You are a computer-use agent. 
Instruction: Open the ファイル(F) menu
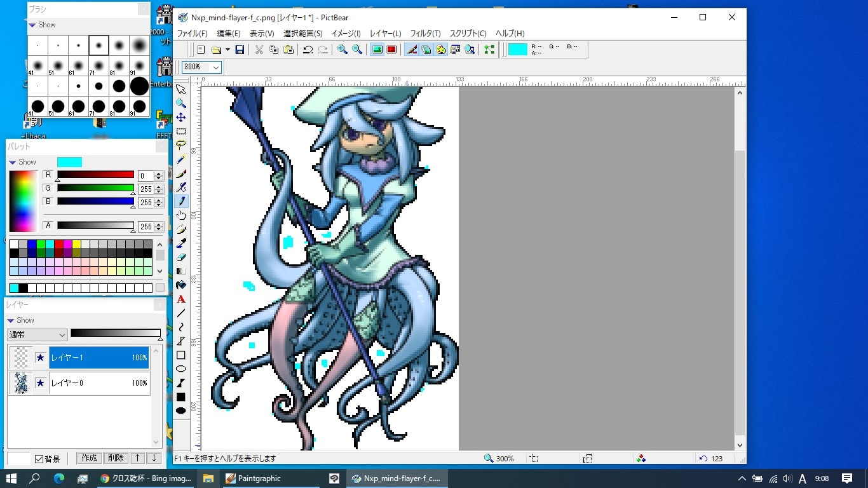point(192,34)
